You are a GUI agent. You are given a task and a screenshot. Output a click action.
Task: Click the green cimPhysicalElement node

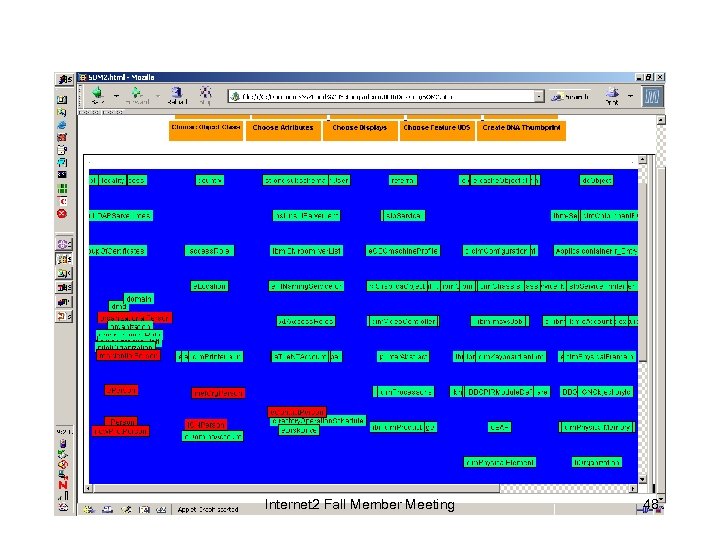[x=500, y=462]
